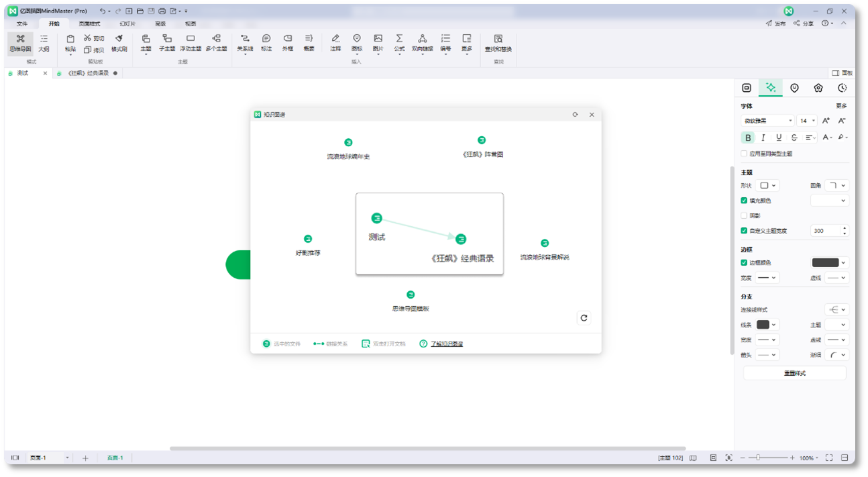
Task: Insert a 子主题 subtopic
Action: coord(167,43)
